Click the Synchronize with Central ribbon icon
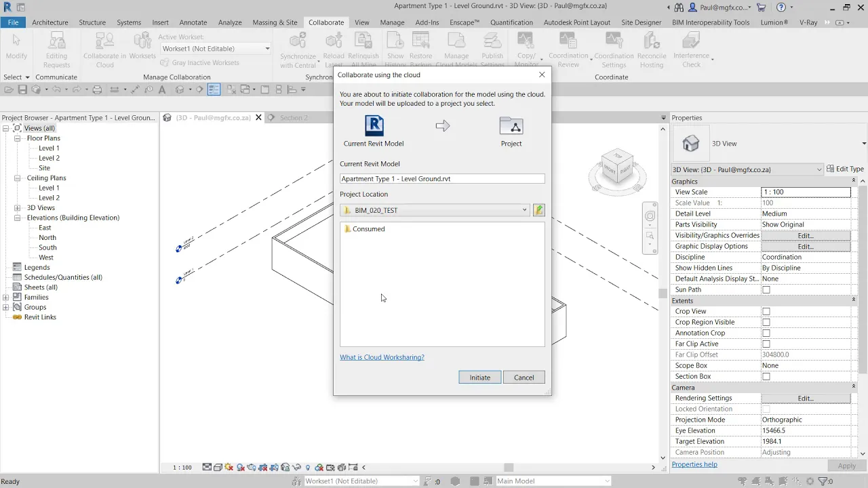Screen dimensions: 868x488 pos(298,50)
